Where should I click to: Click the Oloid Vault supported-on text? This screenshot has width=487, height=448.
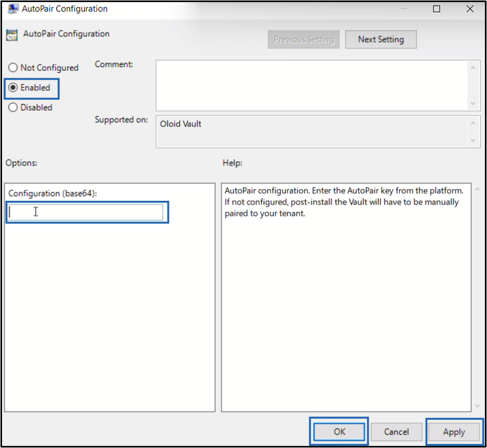pyautogui.click(x=181, y=124)
